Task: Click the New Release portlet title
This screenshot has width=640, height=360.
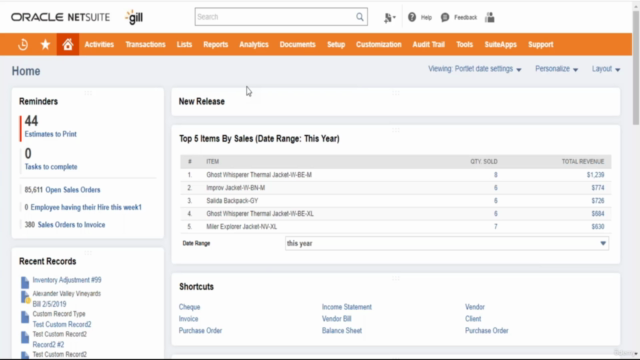Action: [202, 102]
